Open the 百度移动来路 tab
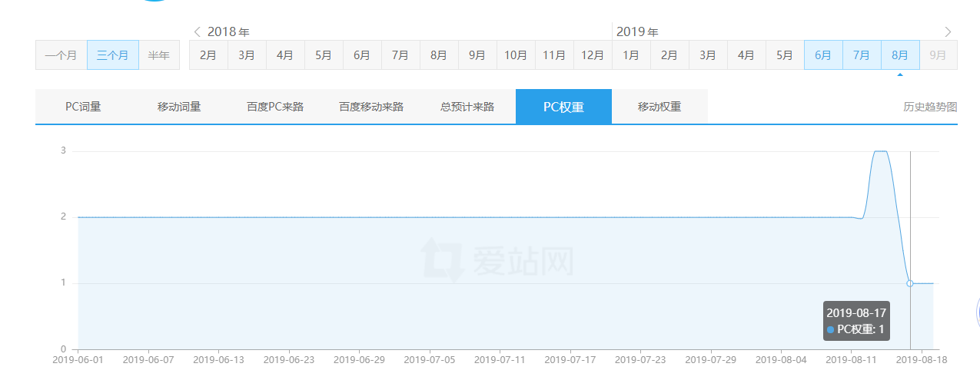 pyautogui.click(x=371, y=107)
